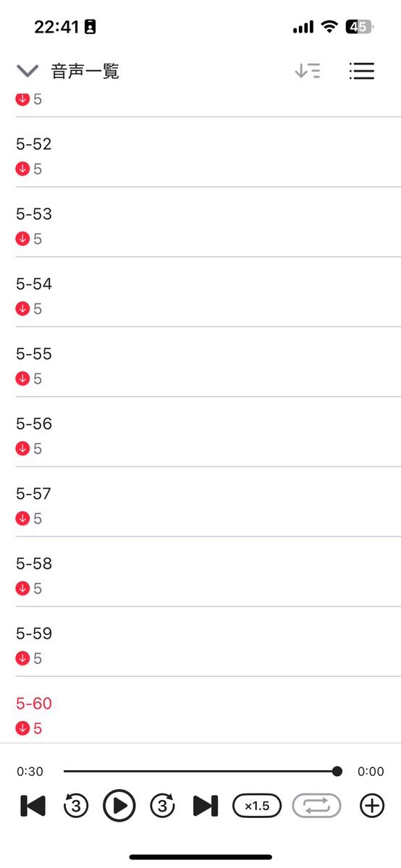Screen dimensions: 401x868
Task: Skip to previous track
Action: pos(33,806)
